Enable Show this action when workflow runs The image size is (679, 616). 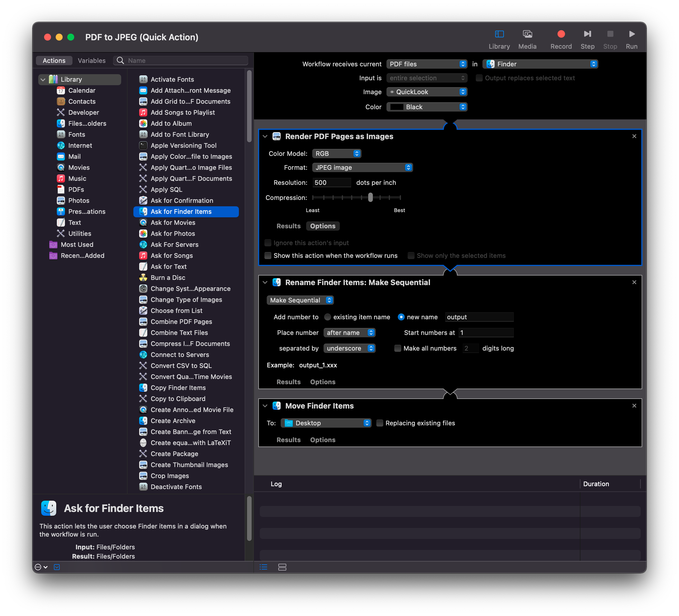pyautogui.click(x=268, y=256)
